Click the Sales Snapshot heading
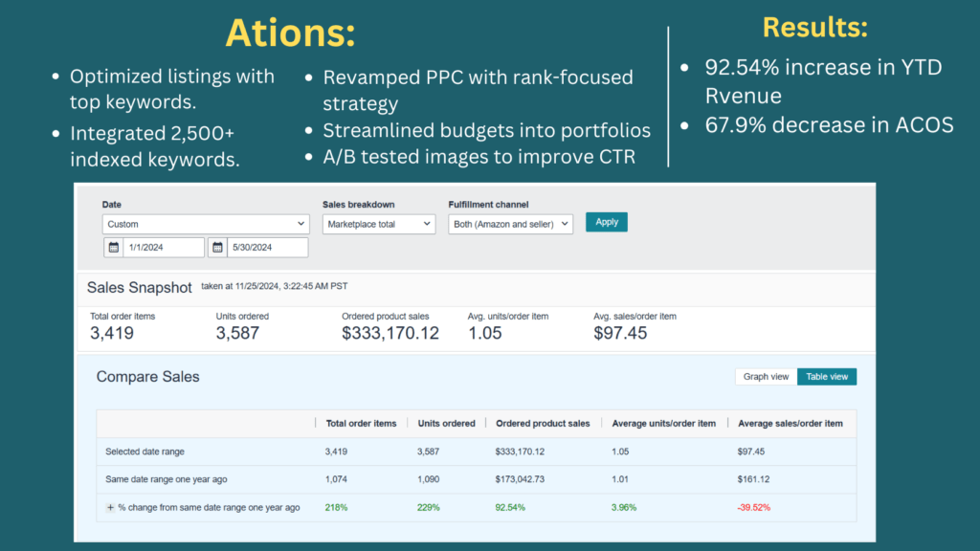Screen dimensions: 980x551 (x=140, y=287)
